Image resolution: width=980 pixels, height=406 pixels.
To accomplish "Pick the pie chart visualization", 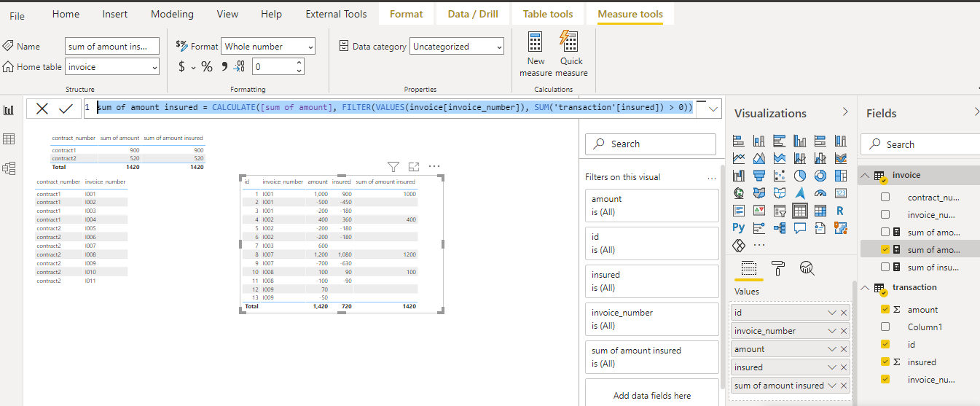I will tap(800, 176).
